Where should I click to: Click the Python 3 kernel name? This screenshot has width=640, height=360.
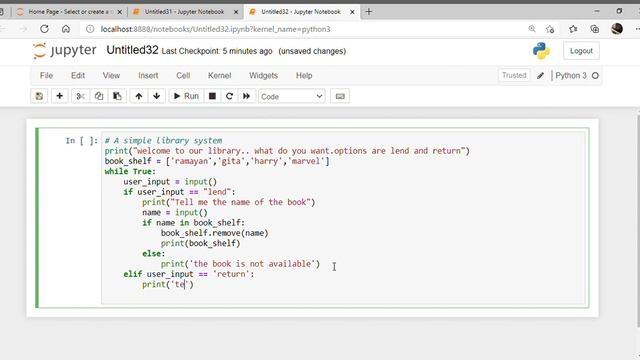tap(571, 76)
